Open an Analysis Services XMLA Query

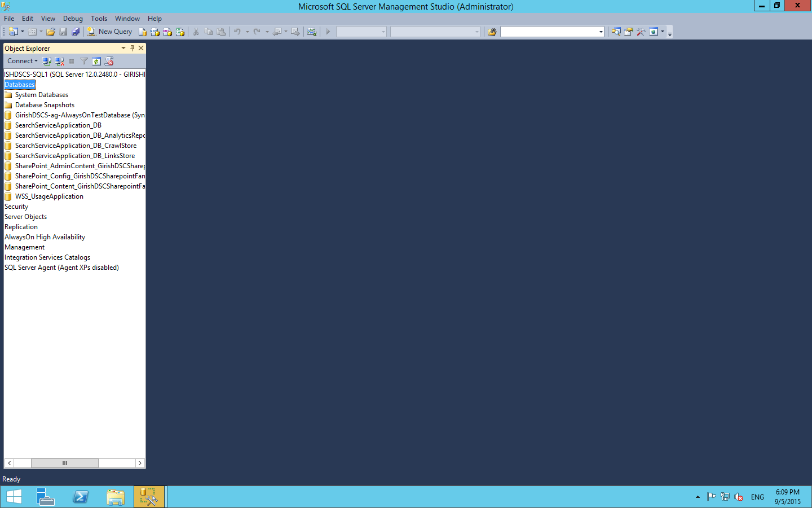tap(180, 32)
